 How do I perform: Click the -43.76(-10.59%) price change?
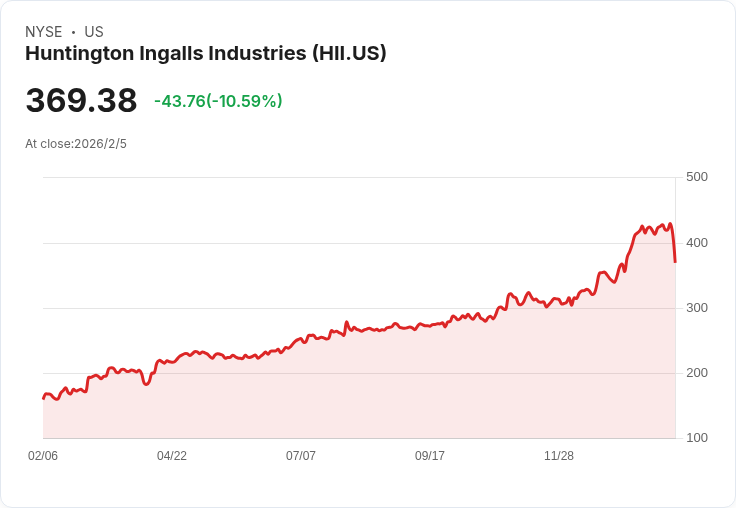click(x=218, y=101)
